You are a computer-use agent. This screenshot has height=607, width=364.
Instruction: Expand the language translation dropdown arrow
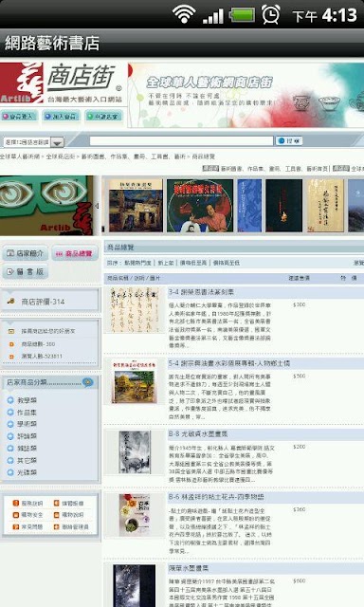57,142
